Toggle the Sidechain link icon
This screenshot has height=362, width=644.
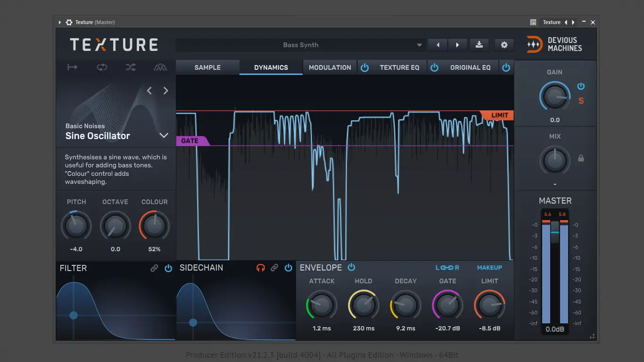click(274, 268)
